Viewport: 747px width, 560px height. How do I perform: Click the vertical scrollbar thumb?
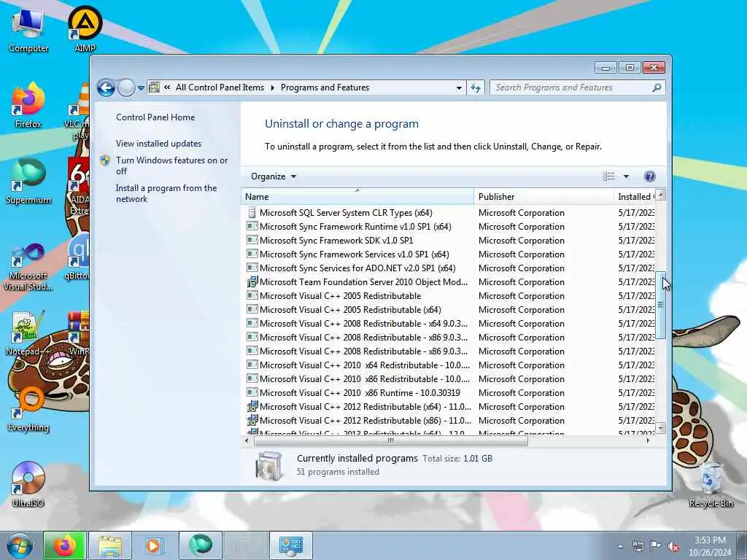661,305
